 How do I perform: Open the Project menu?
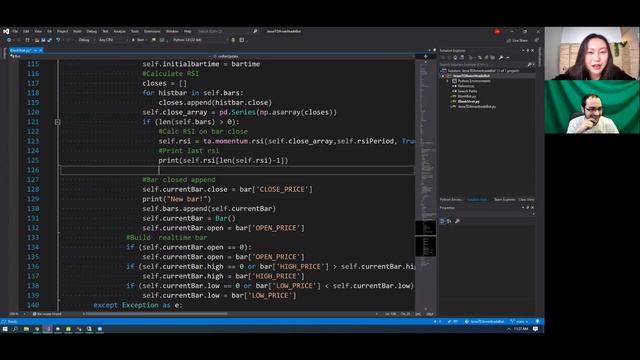pos(62,31)
